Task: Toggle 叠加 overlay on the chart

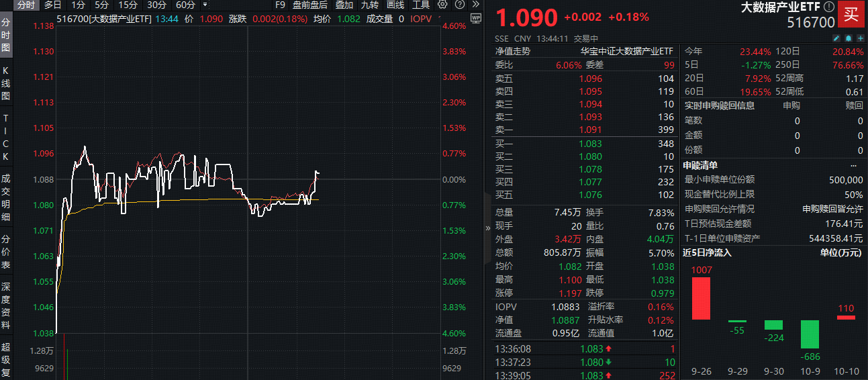Action: (x=344, y=5)
